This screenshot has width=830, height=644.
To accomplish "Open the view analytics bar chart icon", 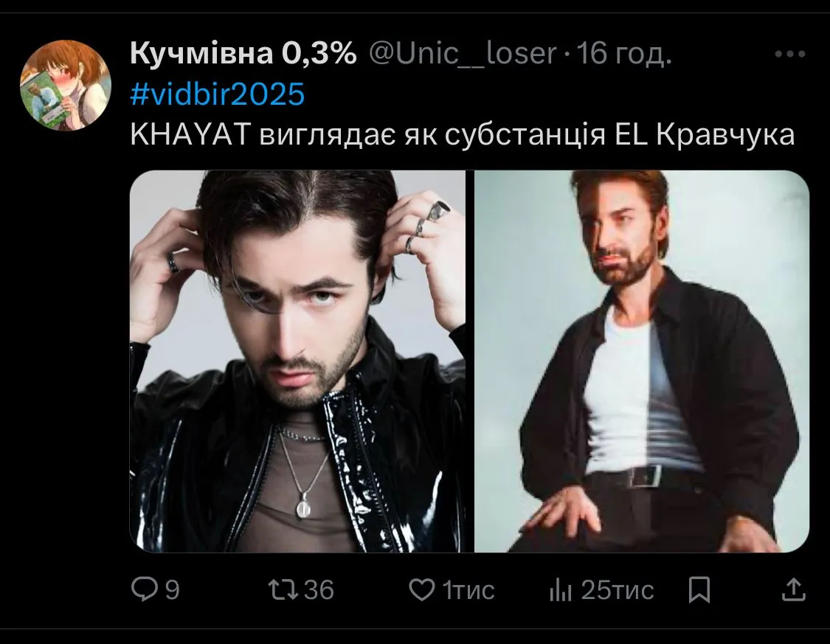I will click(561, 589).
